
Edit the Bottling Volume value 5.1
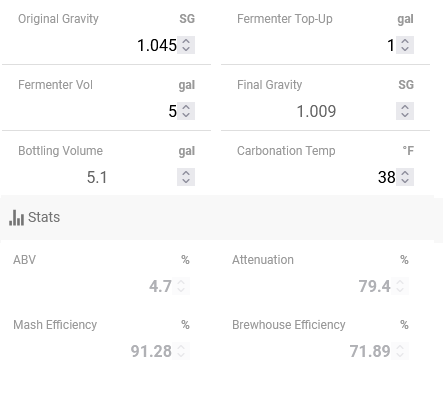pyautogui.click(x=97, y=177)
